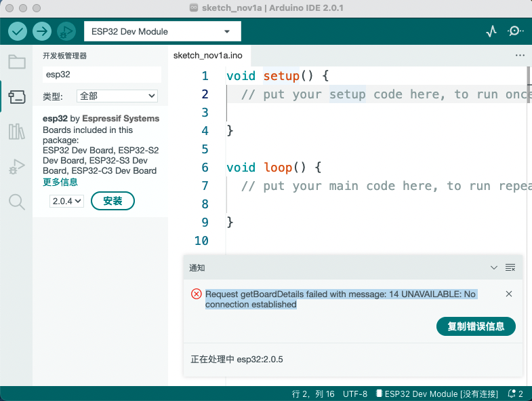This screenshot has width=532, height=401.
Task: Open the 2.0.4 version dropdown
Action: [x=66, y=201]
